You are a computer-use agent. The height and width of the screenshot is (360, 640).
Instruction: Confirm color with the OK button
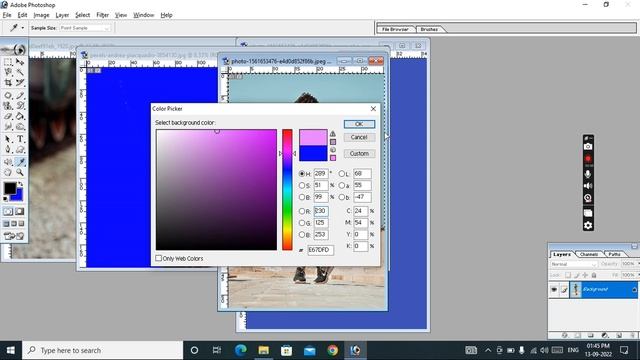tap(359, 124)
